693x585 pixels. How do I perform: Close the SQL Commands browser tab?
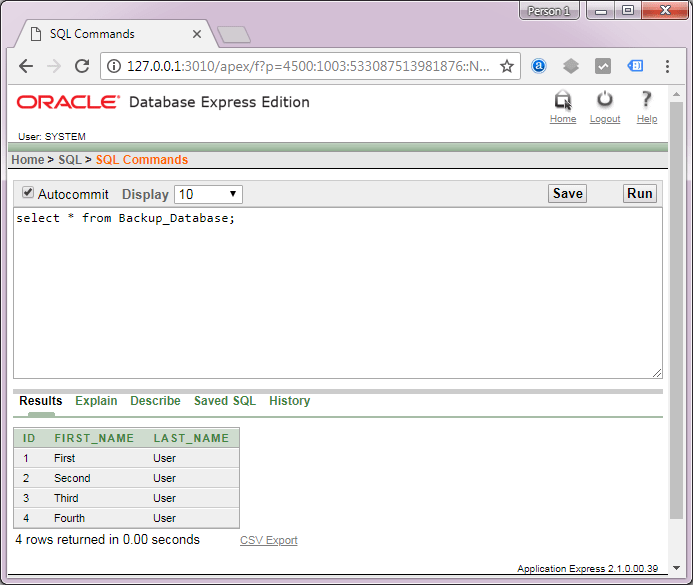197,34
